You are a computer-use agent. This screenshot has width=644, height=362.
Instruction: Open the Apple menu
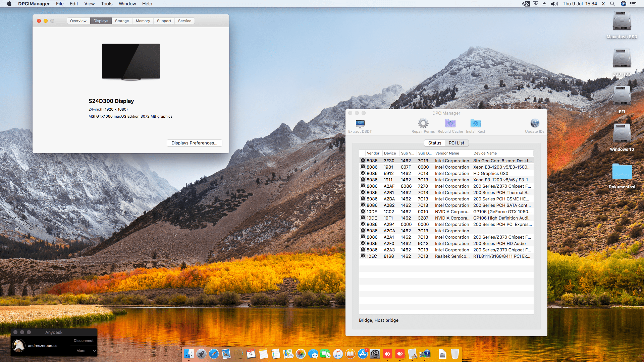(9, 4)
